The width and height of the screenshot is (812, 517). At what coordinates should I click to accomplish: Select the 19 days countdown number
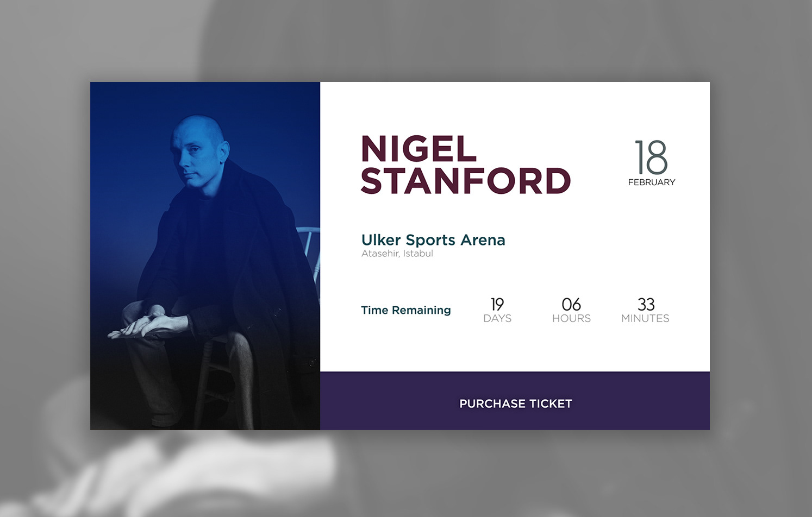497,304
